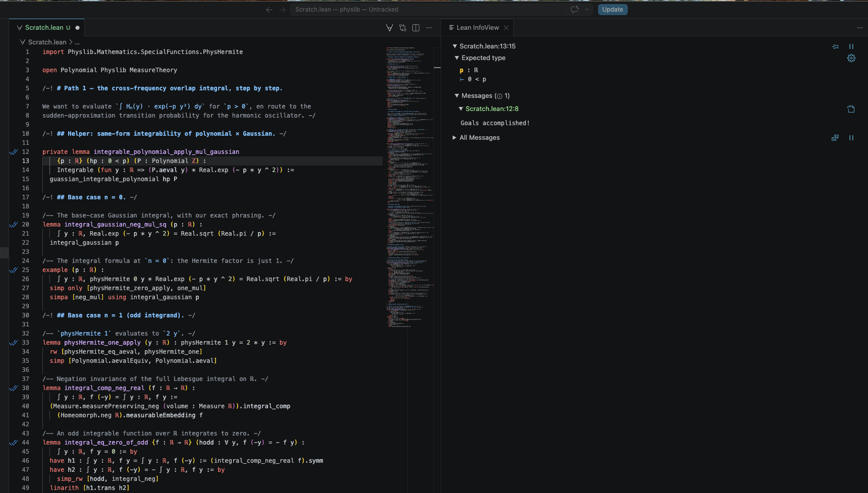Click the import Physlib.Mathematics.SpecialFunctions.PhysHermite line
868x493 pixels.
point(143,52)
